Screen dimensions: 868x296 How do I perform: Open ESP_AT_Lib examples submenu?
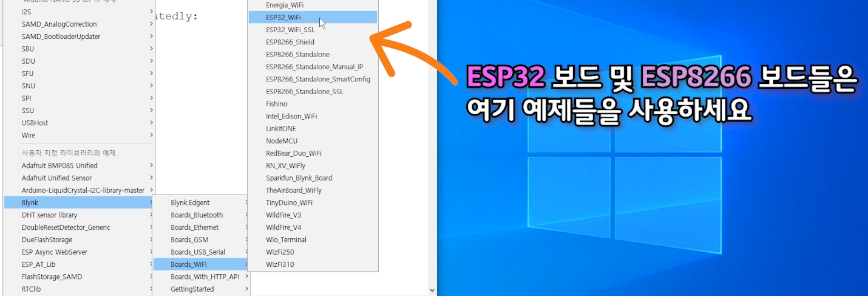point(80,264)
